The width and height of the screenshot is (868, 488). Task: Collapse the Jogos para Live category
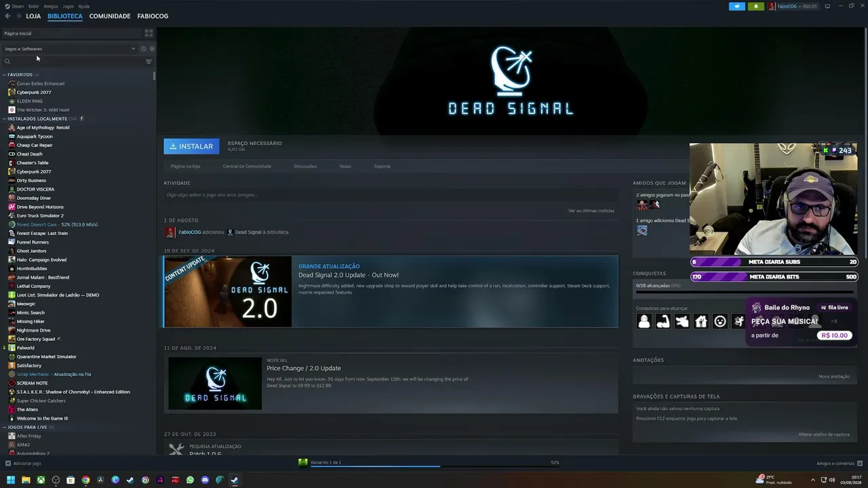click(x=4, y=427)
